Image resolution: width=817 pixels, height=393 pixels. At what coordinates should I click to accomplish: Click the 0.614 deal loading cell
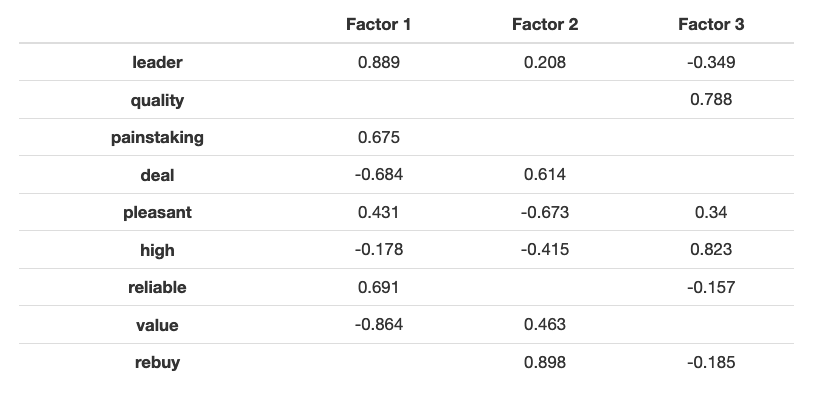pyautogui.click(x=545, y=175)
